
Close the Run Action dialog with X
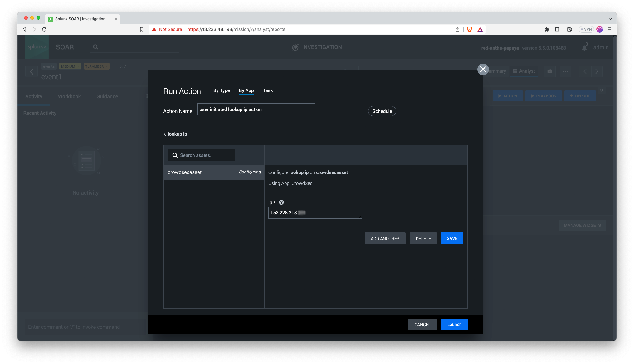click(x=483, y=69)
